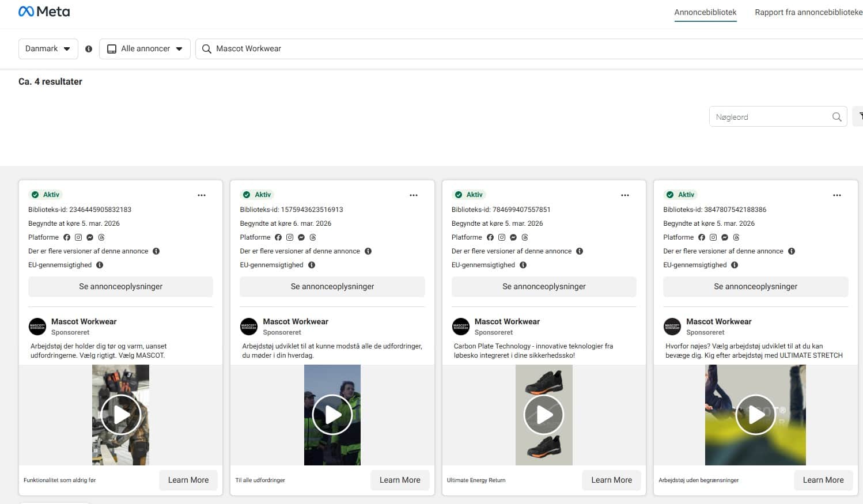Click Threads platform icon on ad 3847807542188386
This screenshot has height=504, width=863.
736,237
